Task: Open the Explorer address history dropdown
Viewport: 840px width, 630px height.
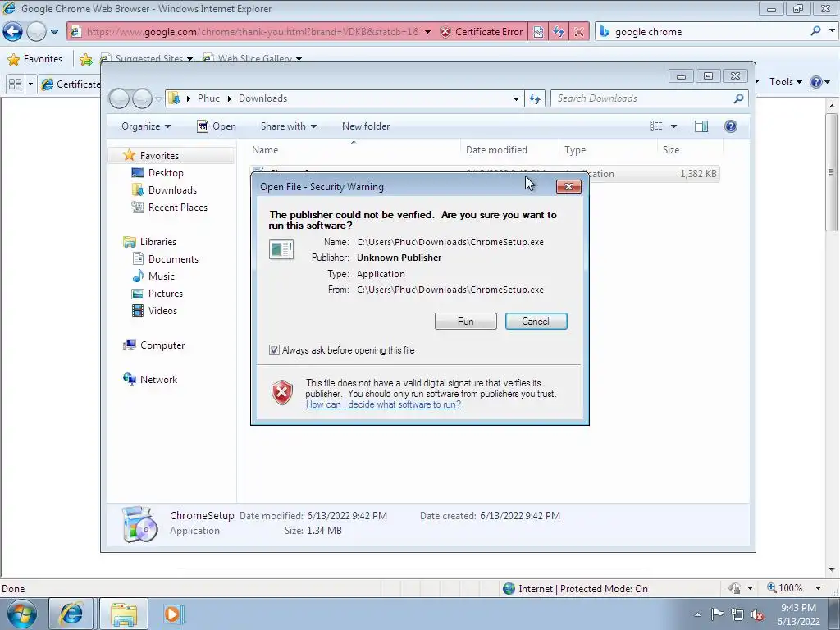Action: click(516, 98)
